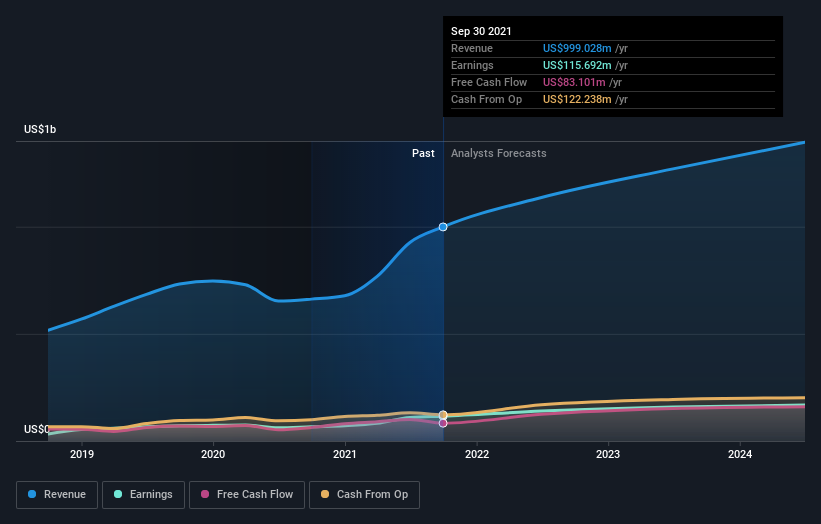The height and width of the screenshot is (524, 821).
Task: Click the Earnings label in tooltip
Action: [x=472, y=65]
